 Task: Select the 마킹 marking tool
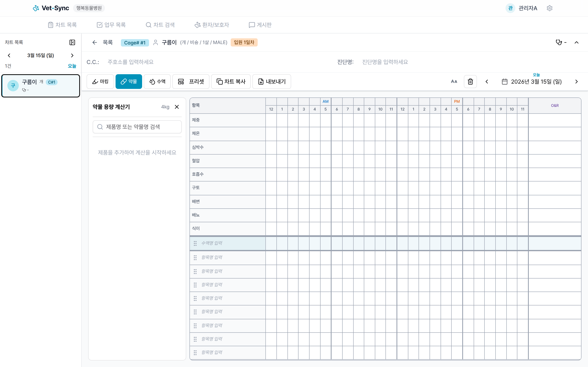(100, 81)
